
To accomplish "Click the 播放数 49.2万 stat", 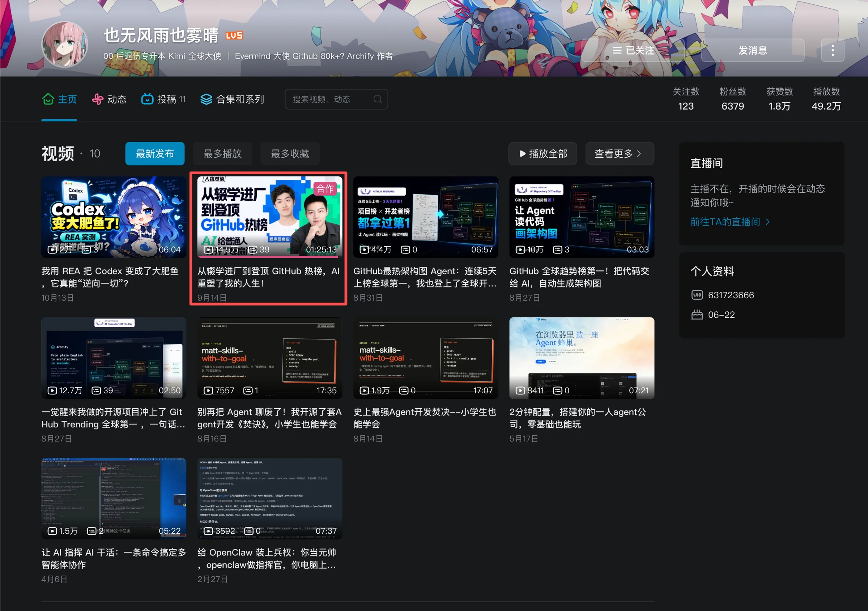I will click(826, 99).
